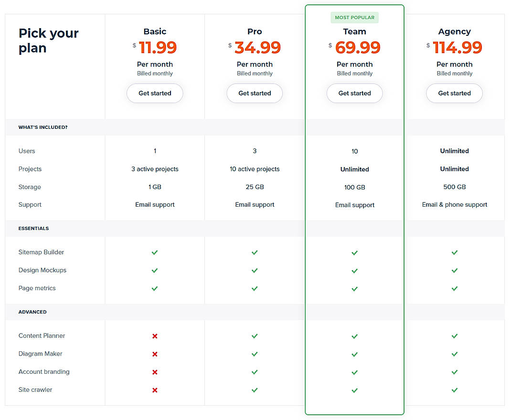Click the 34.99 price

[257, 48]
